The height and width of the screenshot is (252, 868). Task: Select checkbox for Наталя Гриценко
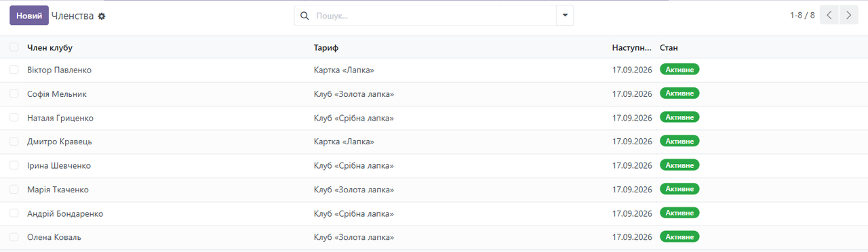coord(14,117)
